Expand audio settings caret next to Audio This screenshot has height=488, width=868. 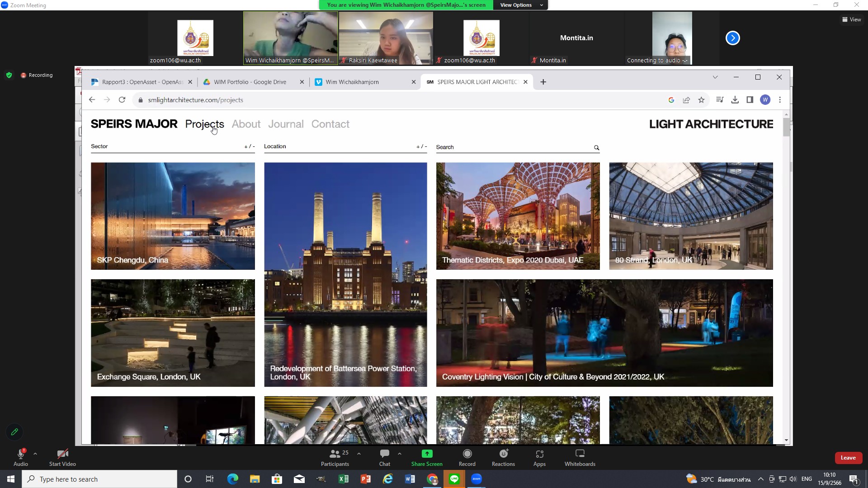pos(35,453)
